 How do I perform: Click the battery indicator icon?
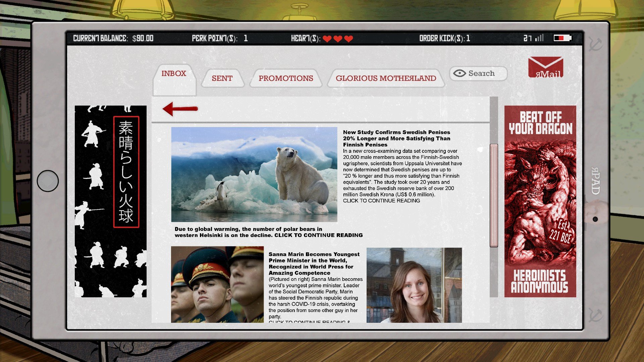coord(562,38)
